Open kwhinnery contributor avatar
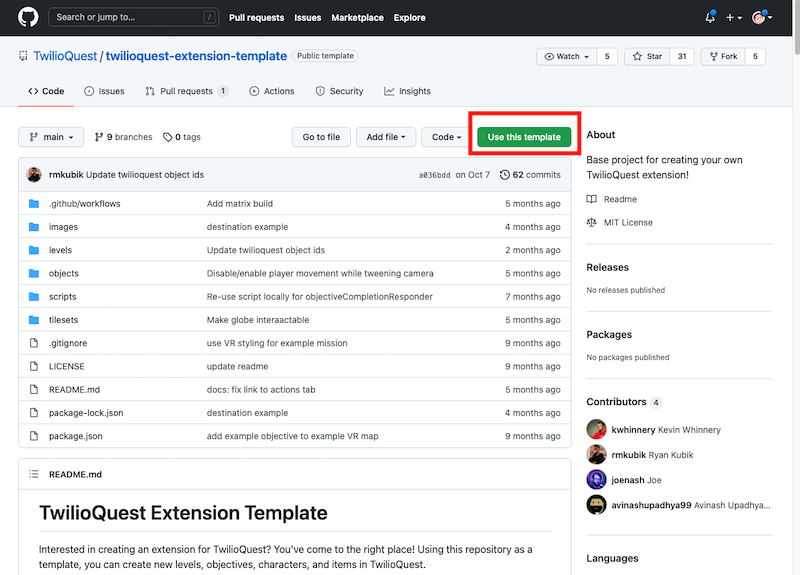 (x=596, y=430)
